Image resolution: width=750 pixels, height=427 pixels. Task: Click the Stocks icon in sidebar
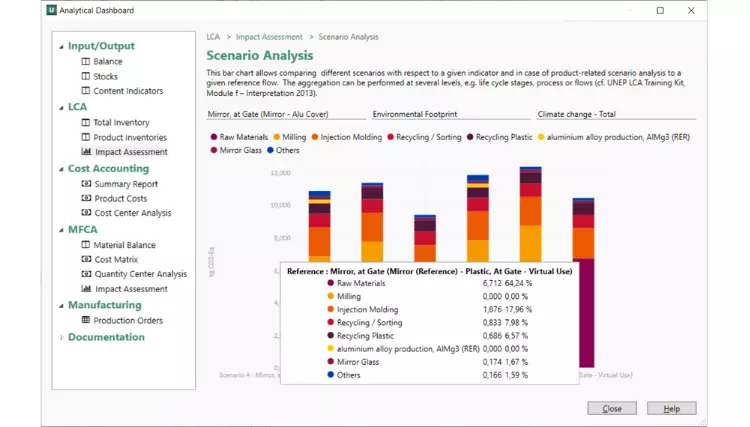point(86,77)
